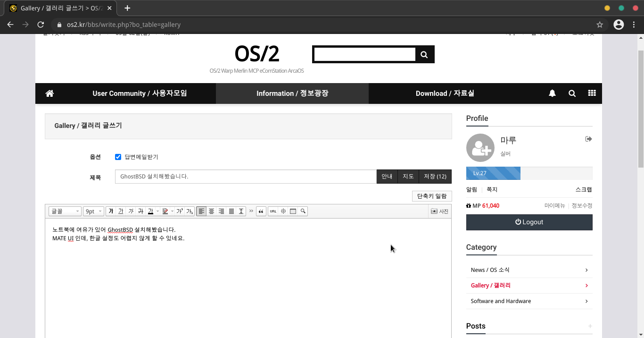The image size is (644, 338).
Task: Click the 제목 title input field
Action: [x=246, y=177]
